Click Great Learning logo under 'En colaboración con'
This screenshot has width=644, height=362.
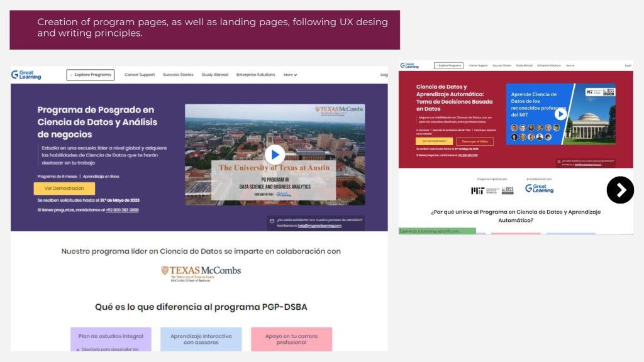coord(540,189)
